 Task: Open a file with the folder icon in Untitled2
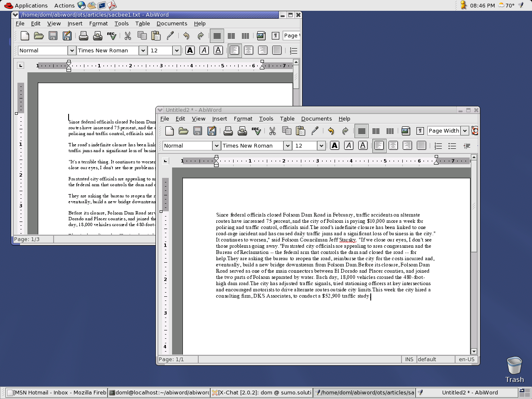click(x=183, y=131)
